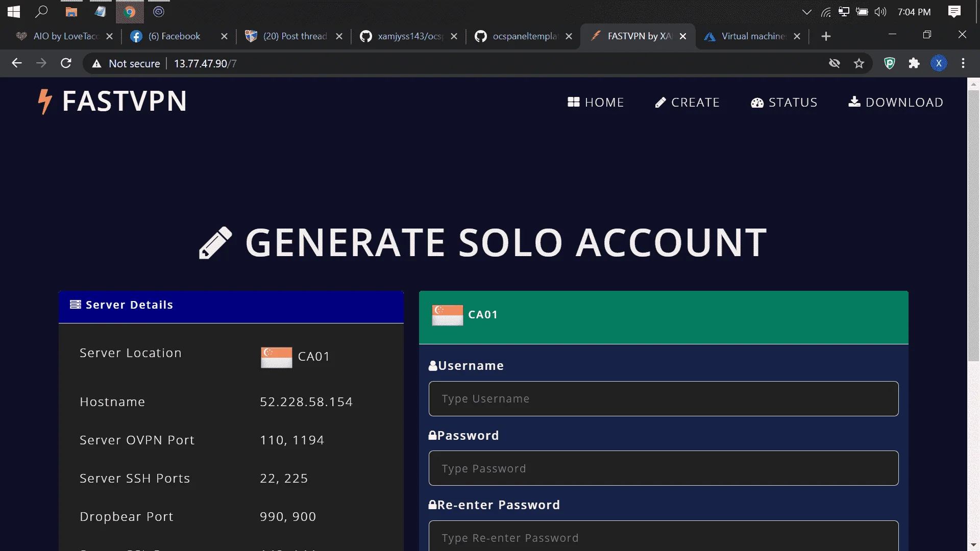Screen dimensions: 980x551
Task: Show the Not secure site info
Action: [x=126, y=63]
